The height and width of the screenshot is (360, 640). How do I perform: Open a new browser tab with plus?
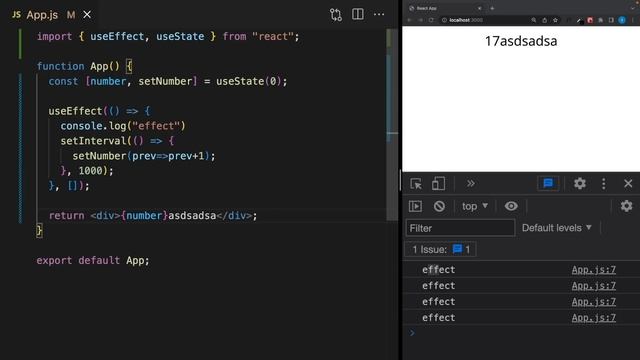pos(492,8)
